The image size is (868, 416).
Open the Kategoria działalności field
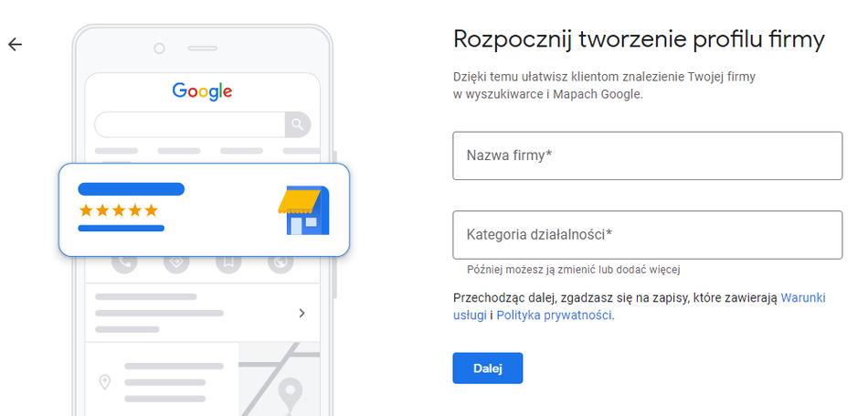tap(647, 235)
